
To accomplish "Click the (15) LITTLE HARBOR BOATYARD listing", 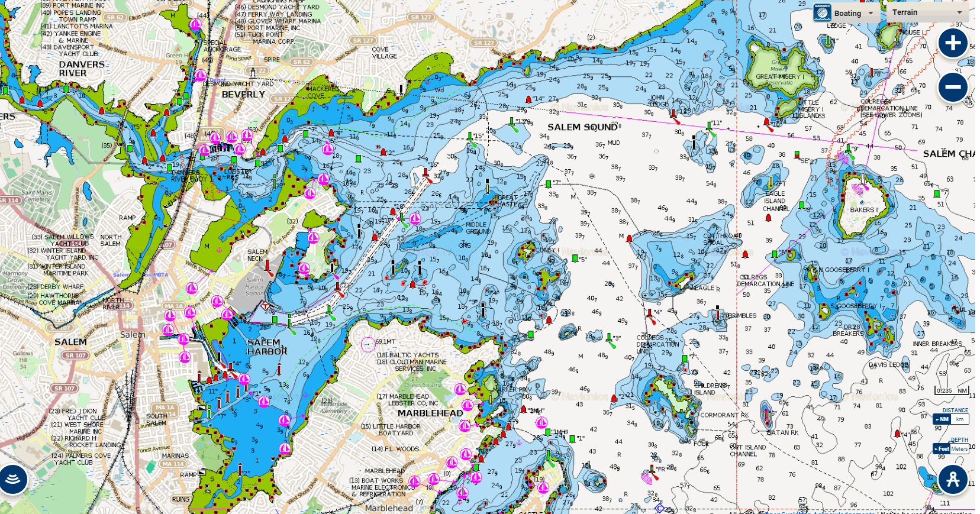I will coord(391,429).
